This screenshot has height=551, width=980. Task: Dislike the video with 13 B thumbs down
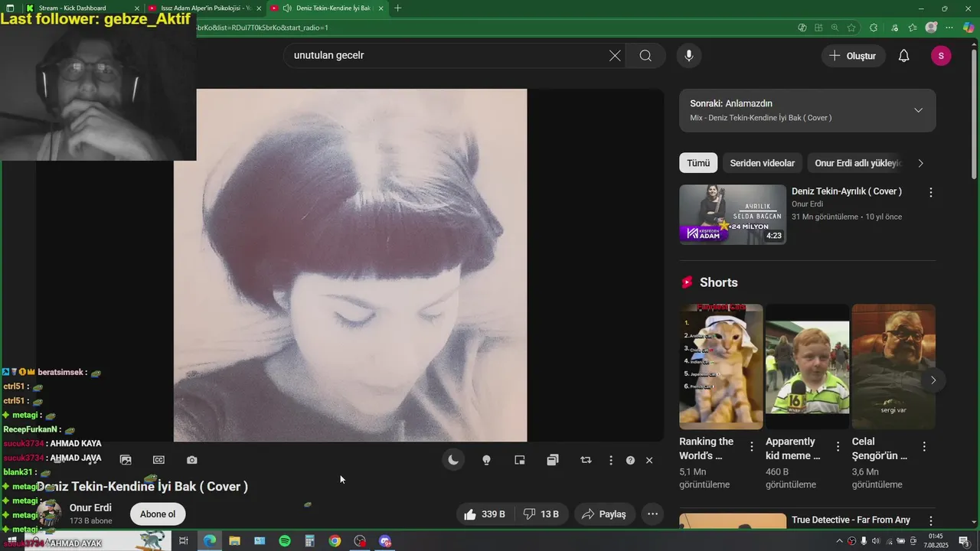point(541,514)
